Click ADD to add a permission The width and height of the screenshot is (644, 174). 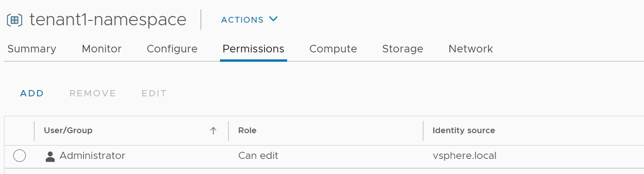(x=32, y=93)
